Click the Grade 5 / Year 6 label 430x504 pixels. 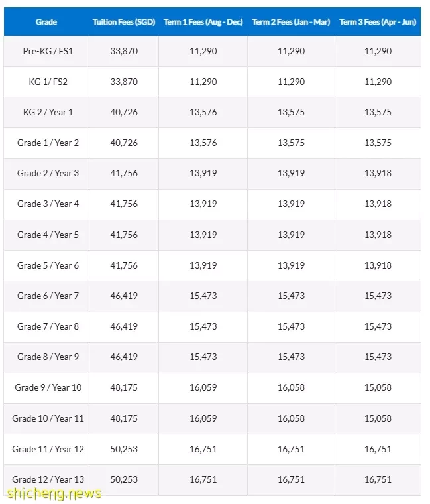coord(48,265)
